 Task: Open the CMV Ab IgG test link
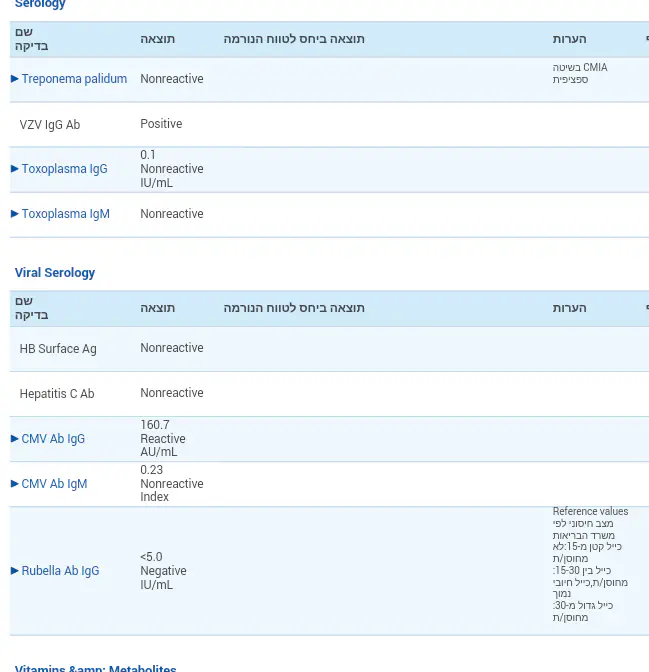pos(53,439)
